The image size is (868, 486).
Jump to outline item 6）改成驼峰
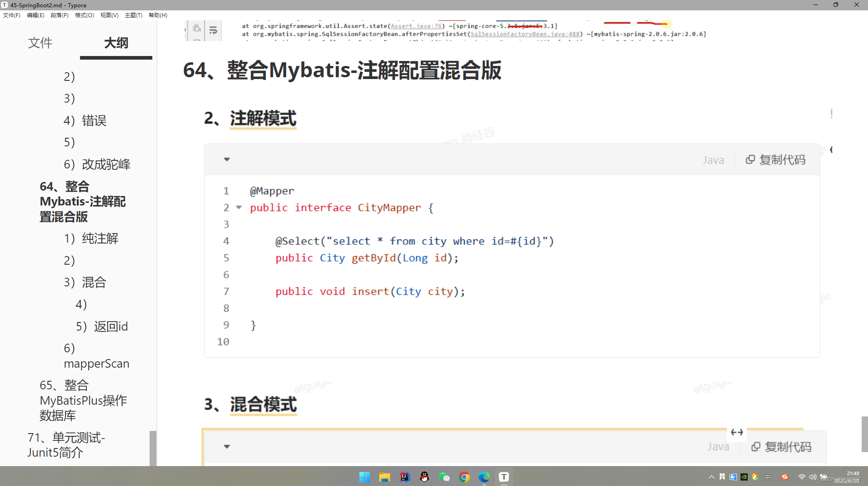97,164
